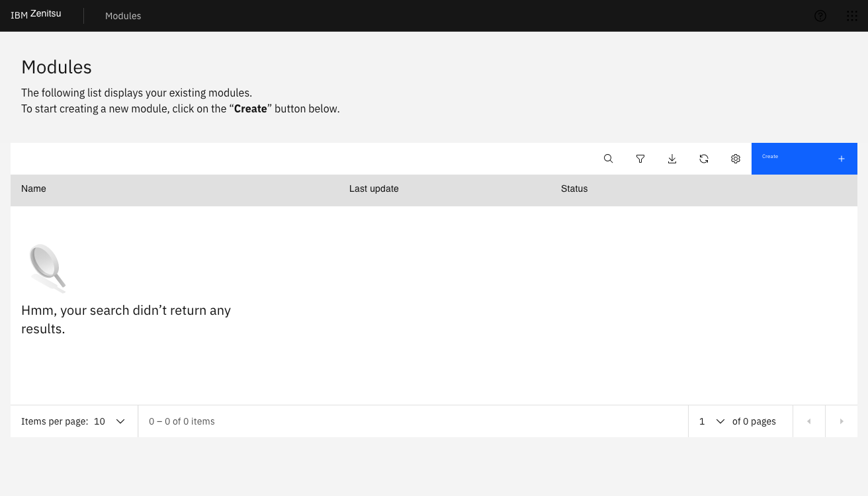Image resolution: width=868 pixels, height=496 pixels.
Task: Open the filter funnel icon
Action: (640, 159)
